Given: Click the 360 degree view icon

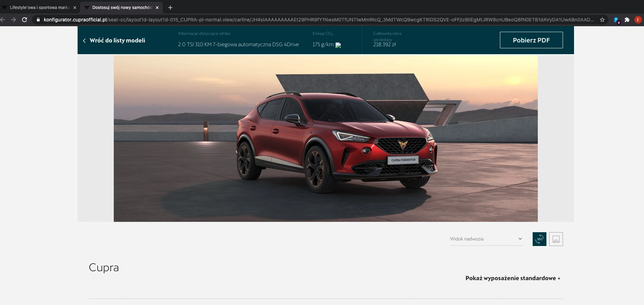Looking at the screenshot, I should point(539,239).
